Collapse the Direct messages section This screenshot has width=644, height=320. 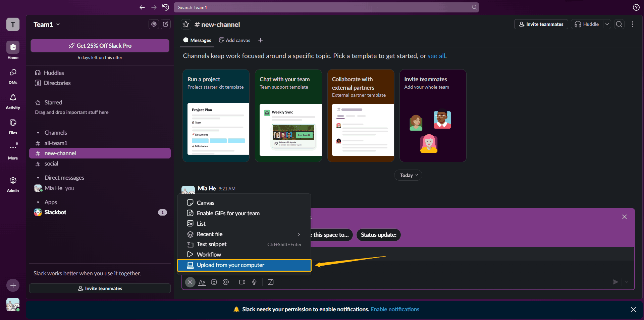(38, 178)
